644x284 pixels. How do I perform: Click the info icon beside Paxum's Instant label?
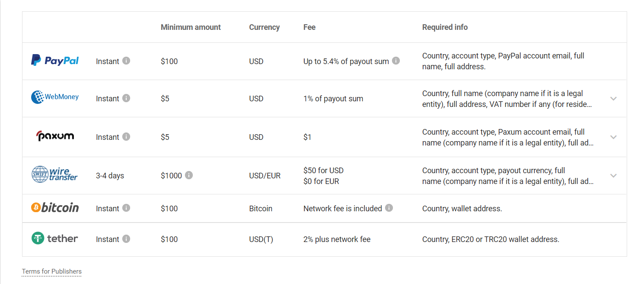tap(126, 136)
